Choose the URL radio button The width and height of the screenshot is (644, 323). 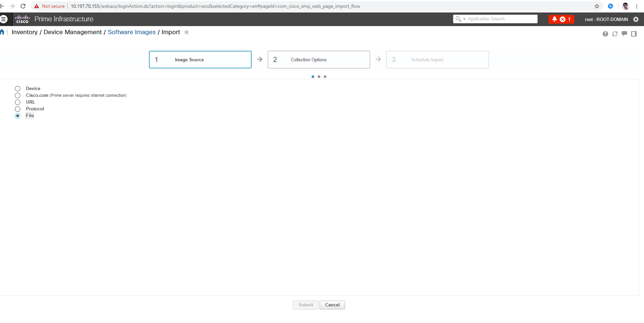pyautogui.click(x=18, y=102)
